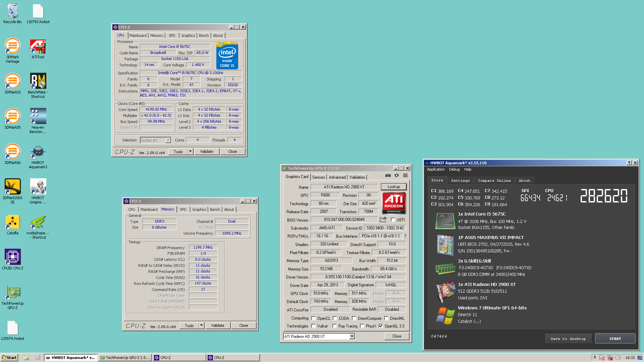Open the Recycle Bin desktop icon
The width and height of the screenshot is (644, 362).
[x=12, y=13]
